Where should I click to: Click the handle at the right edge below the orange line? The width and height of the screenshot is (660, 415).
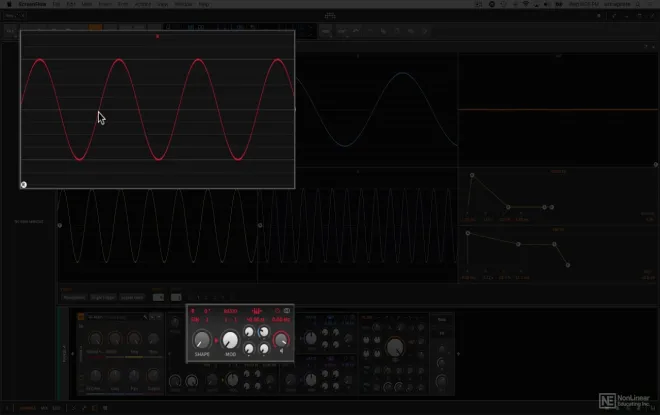click(x=656, y=165)
